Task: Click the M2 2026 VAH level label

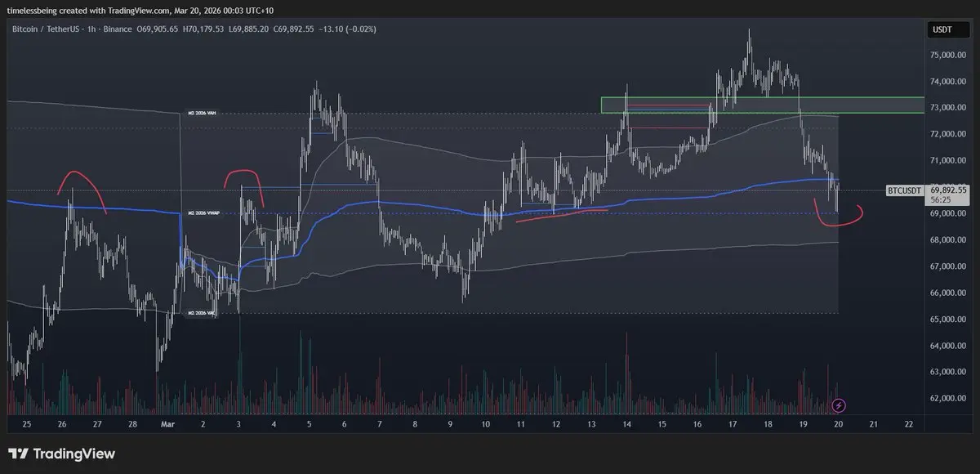Action: click(x=200, y=114)
